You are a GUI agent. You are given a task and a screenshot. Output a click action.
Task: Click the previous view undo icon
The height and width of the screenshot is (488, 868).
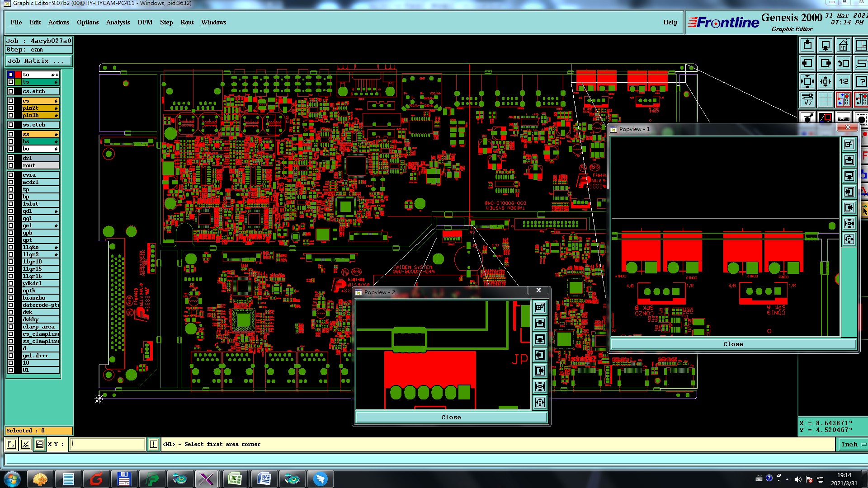[844, 63]
